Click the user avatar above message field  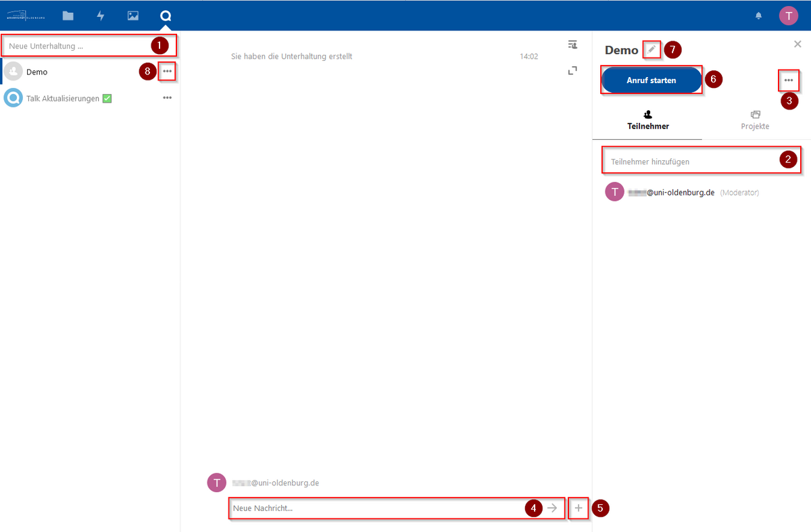click(217, 483)
